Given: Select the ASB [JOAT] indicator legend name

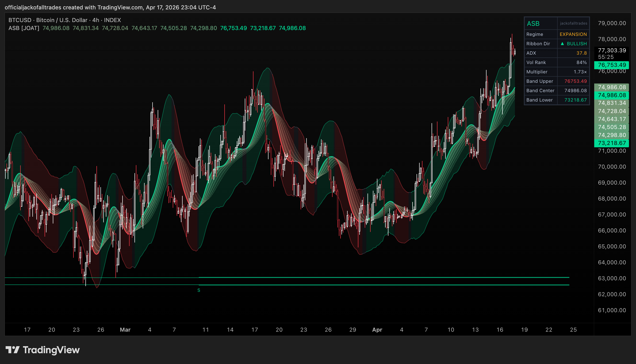Looking at the screenshot, I should click(x=24, y=28).
